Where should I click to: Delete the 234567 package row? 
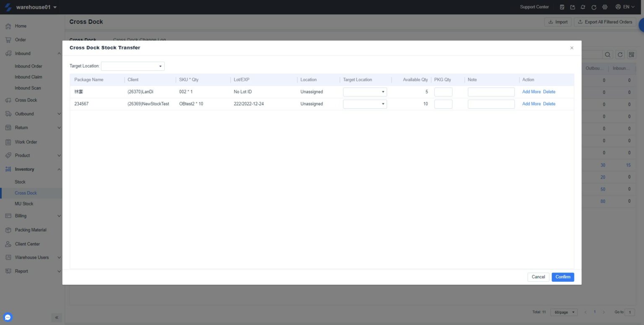(549, 104)
